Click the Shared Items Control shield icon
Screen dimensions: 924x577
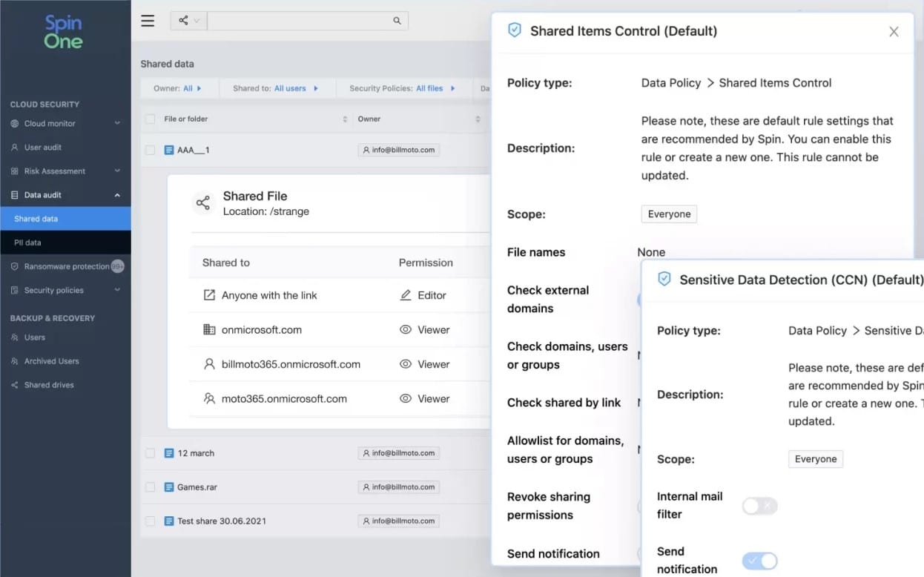[514, 30]
